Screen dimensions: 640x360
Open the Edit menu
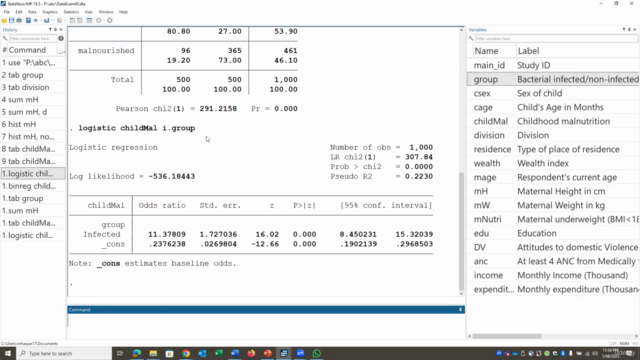tap(19, 12)
